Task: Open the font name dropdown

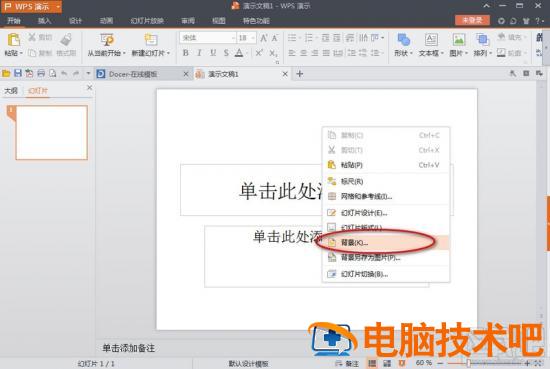Action: 233,38
